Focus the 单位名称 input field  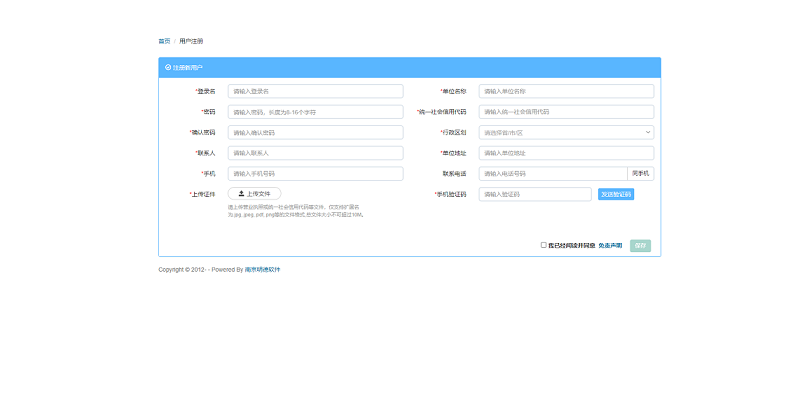566,91
